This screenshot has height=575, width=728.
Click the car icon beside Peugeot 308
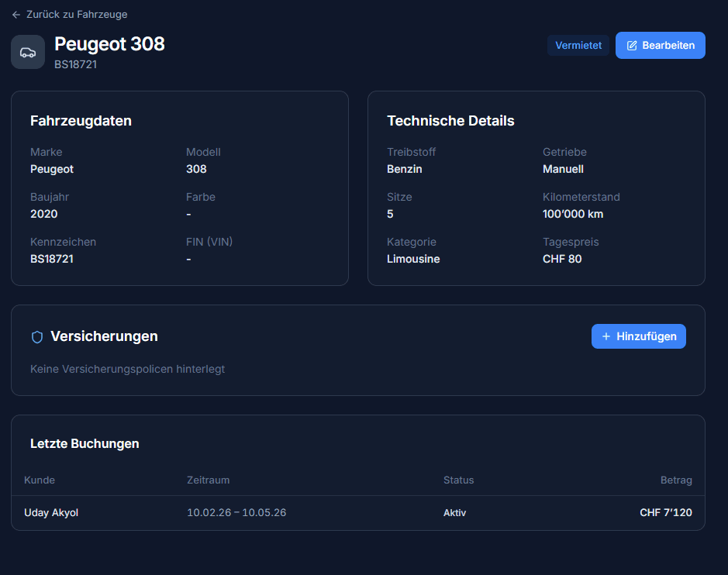tap(28, 52)
